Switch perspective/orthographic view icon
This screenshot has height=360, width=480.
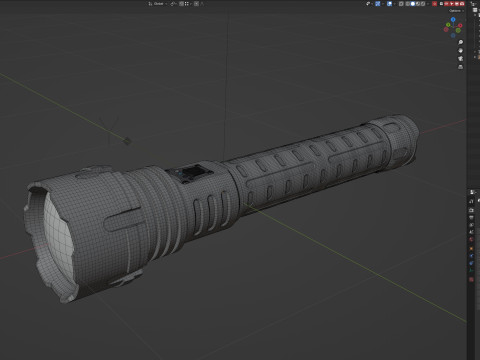(x=460, y=67)
